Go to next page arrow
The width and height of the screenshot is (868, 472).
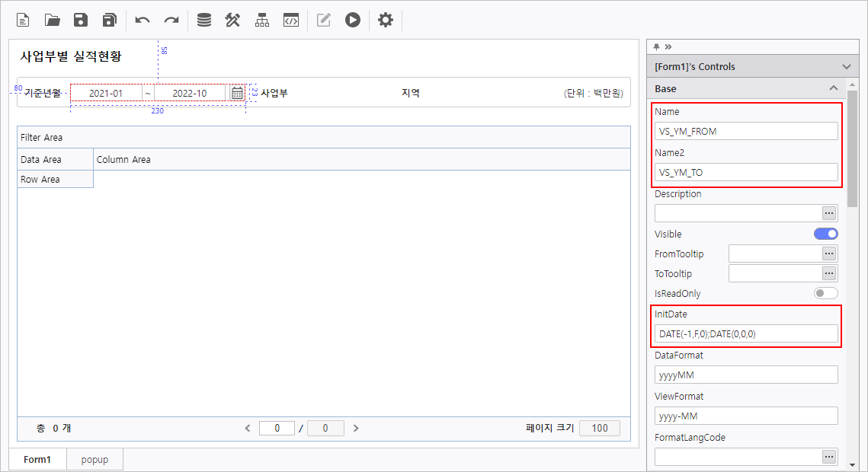point(356,428)
